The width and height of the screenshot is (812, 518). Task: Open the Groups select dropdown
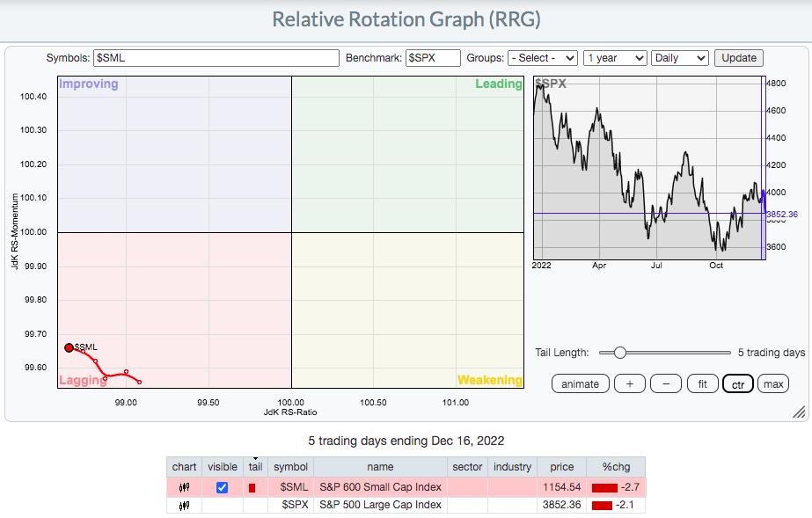pos(543,58)
